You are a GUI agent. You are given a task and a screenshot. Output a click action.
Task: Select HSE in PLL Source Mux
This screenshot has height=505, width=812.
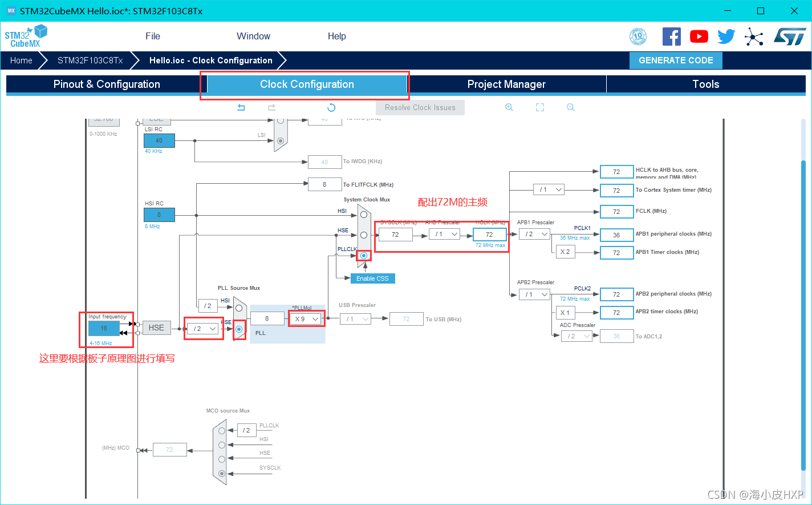click(x=239, y=329)
